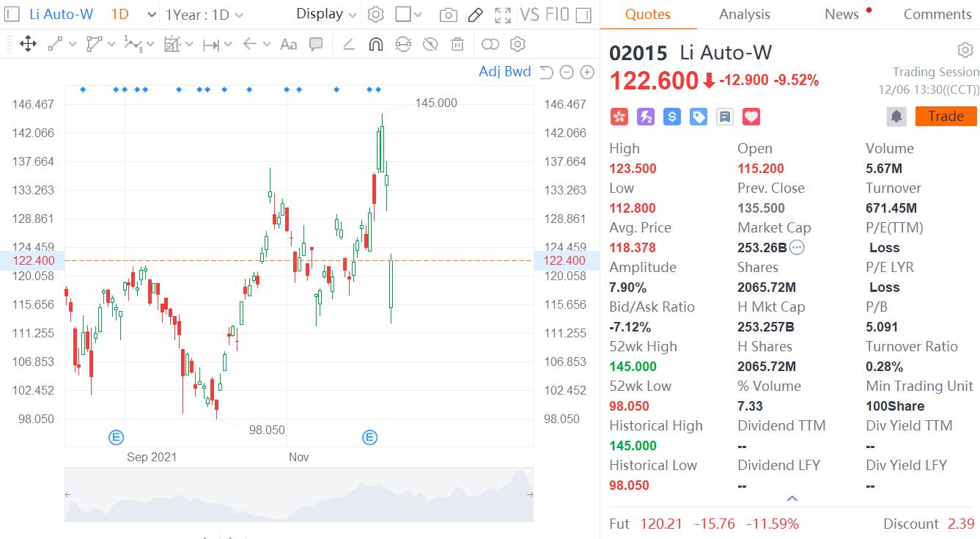Open drawing toolbar settings gear
This screenshot has width=980, height=539.
tap(517, 45)
